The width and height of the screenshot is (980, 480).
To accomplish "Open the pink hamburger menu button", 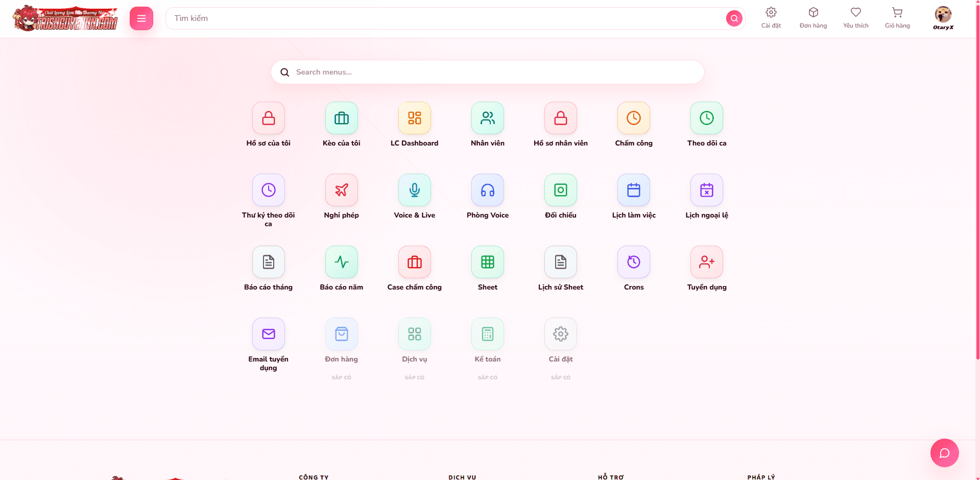I will click(141, 18).
